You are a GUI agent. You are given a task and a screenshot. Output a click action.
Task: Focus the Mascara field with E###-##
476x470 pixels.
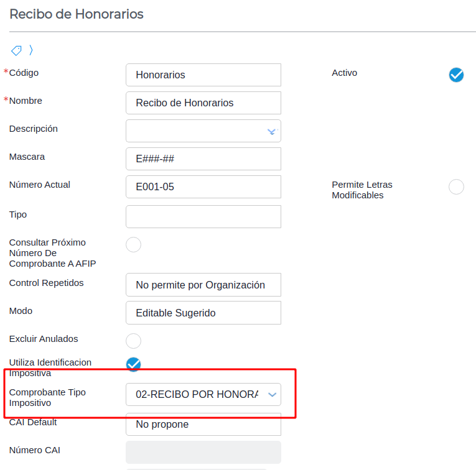click(203, 159)
